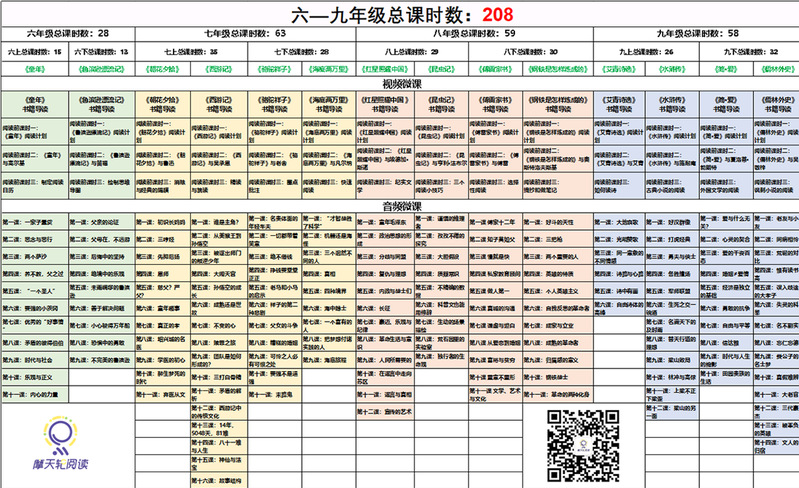This screenshot has height=488, width=799.
Task: Open the green 《童年》 link in the book row
Action: [x=35, y=69]
